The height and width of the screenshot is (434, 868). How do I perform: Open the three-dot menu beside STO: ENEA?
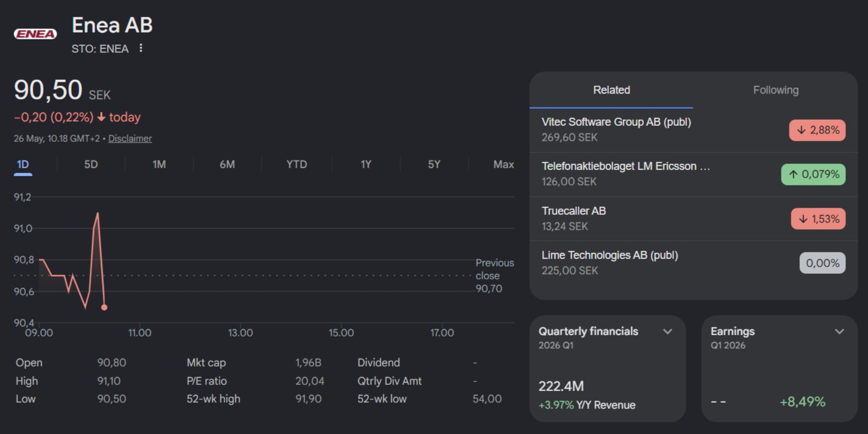pos(141,48)
